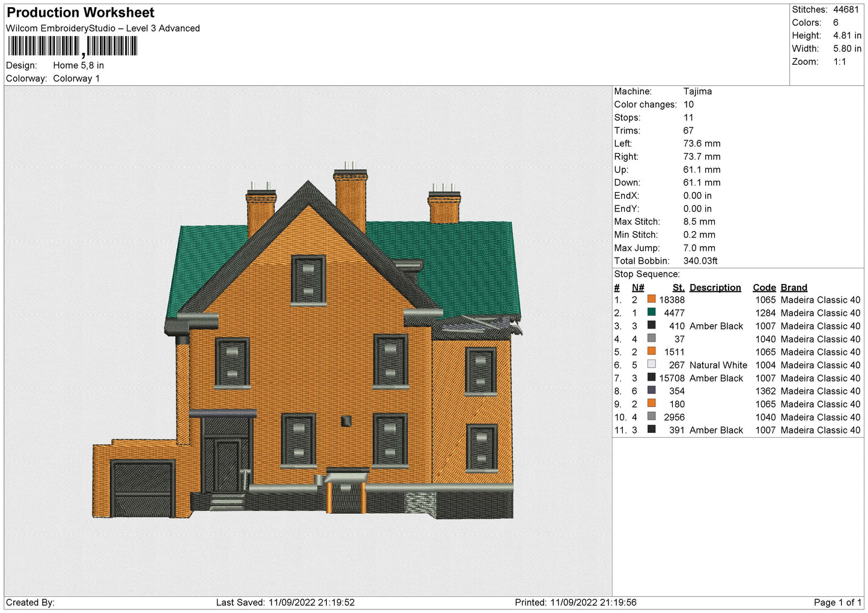Click Madeira Classic 40 in stop row 1
This screenshot has height=613, width=868.
821,300
